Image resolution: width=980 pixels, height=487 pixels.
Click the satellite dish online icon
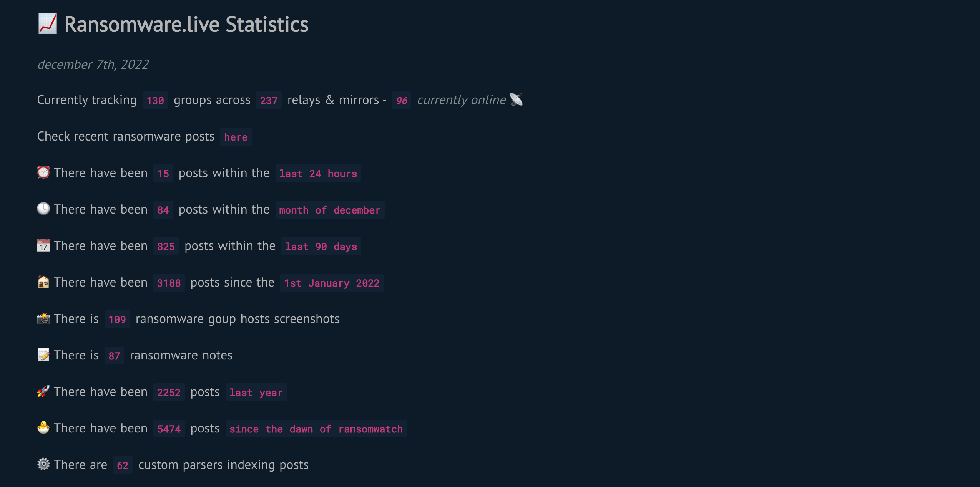click(516, 99)
